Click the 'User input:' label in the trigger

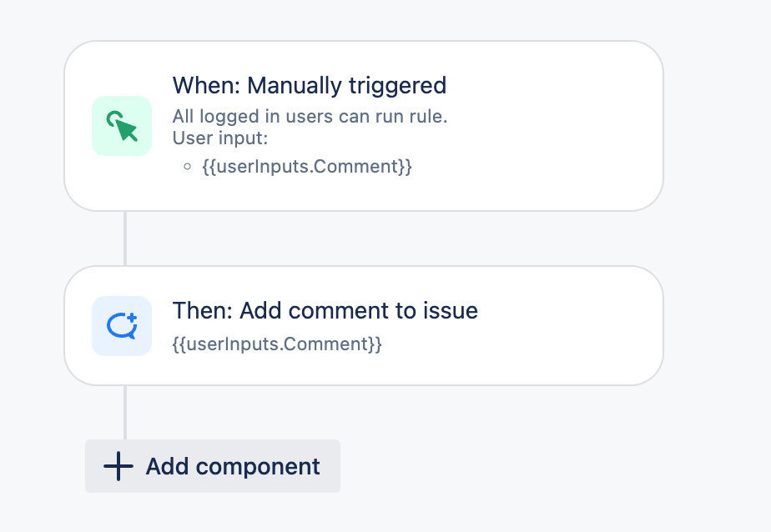[x=219, y=138]
